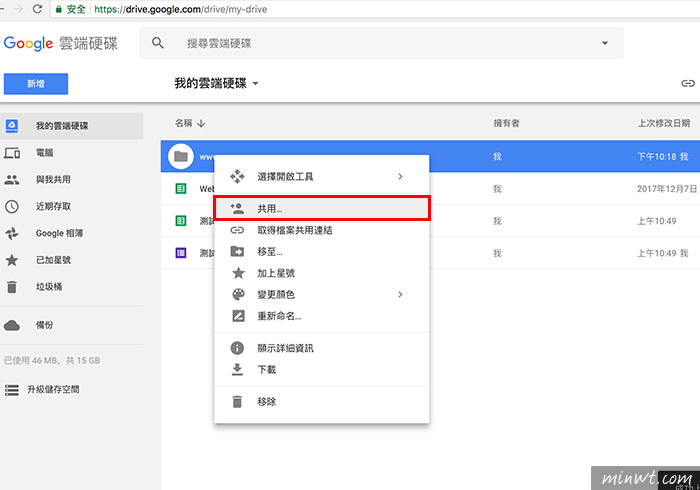Screen dimensions: 700x490
Task: Click the link icon in context menu
Action: pyautogui.click(x=237, y=230)
